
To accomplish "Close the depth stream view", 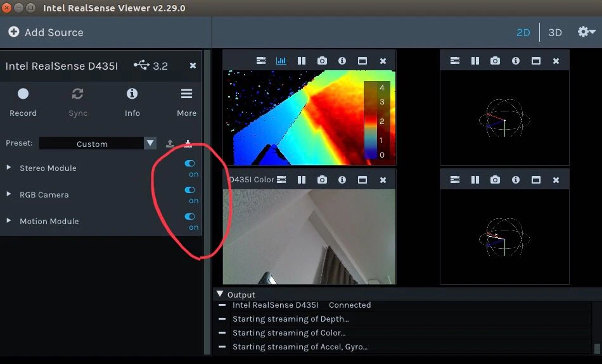I will coord(383,61).
